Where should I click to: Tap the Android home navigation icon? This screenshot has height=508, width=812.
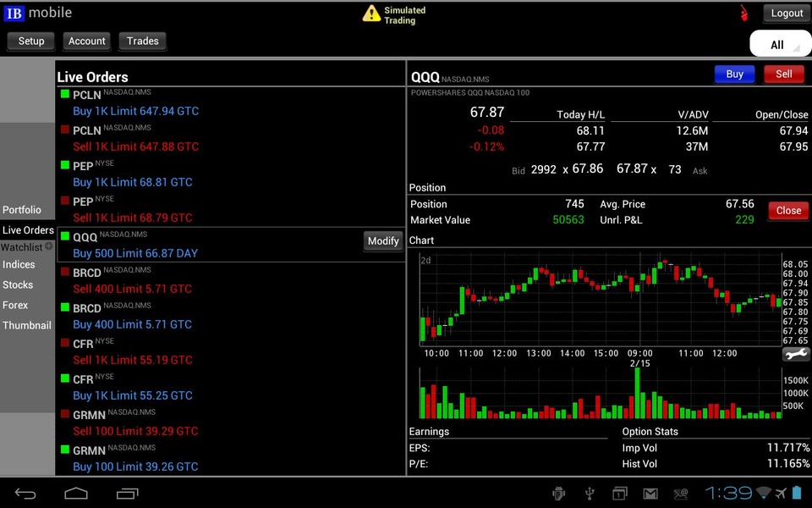[x=76, y=493]
